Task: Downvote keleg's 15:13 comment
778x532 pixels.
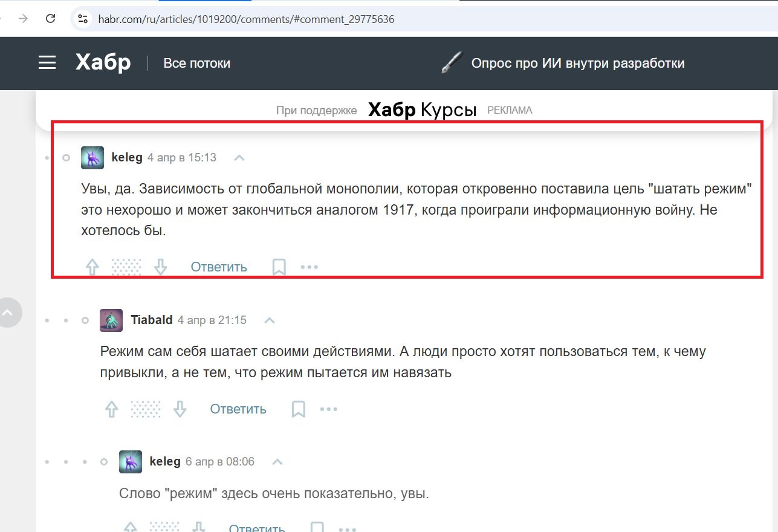Action: tap(160, 267)
